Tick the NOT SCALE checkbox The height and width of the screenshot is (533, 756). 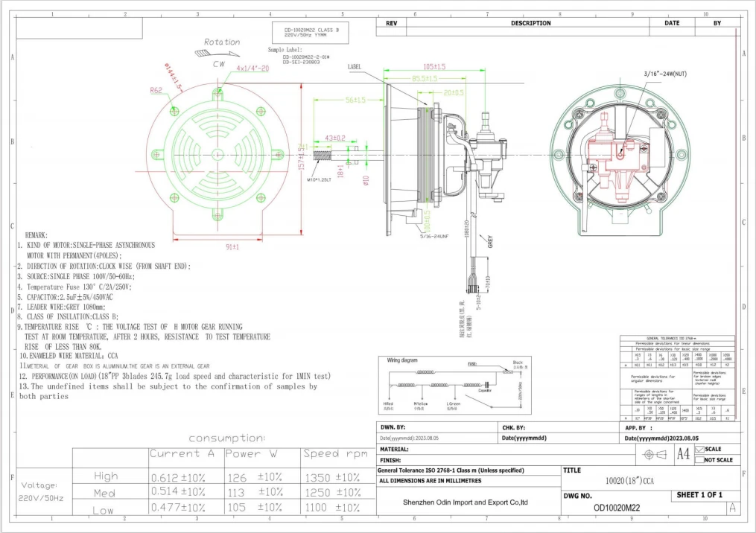(x=699, y=460)
